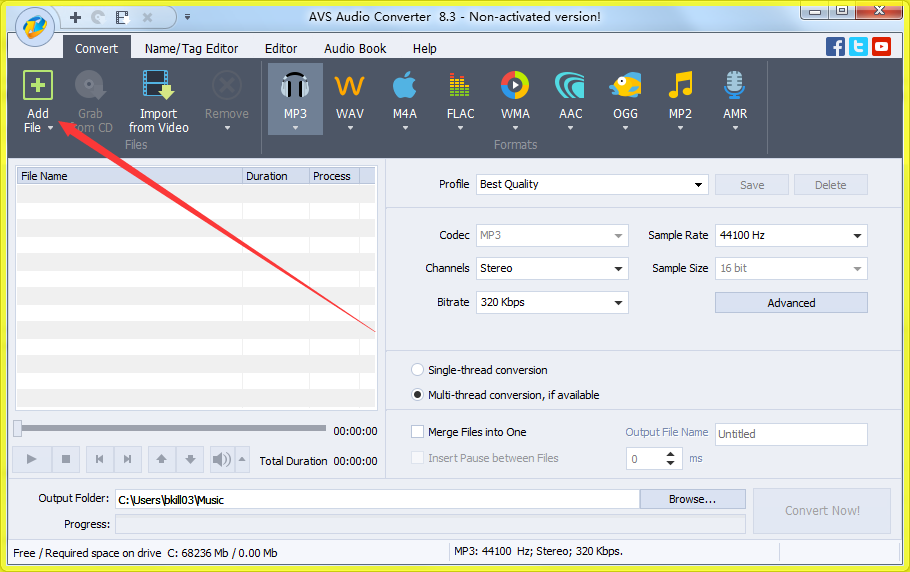Image resolution: width=910 pixels, height=572 pixels.
Task: Select Multi-thread conversion option
Action: coord(417,394)
